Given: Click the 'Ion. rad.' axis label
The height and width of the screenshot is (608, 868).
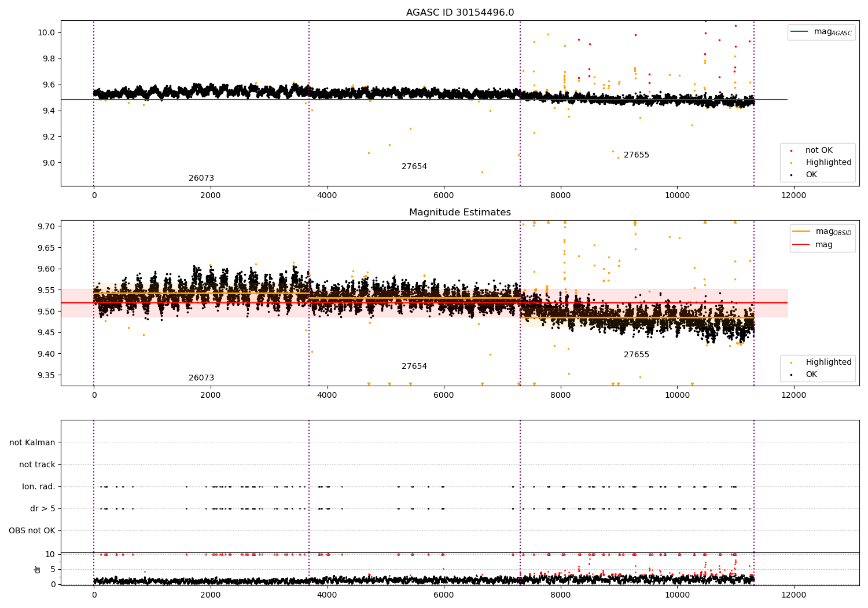Looking at the screenshot, I should coord(39,487).
